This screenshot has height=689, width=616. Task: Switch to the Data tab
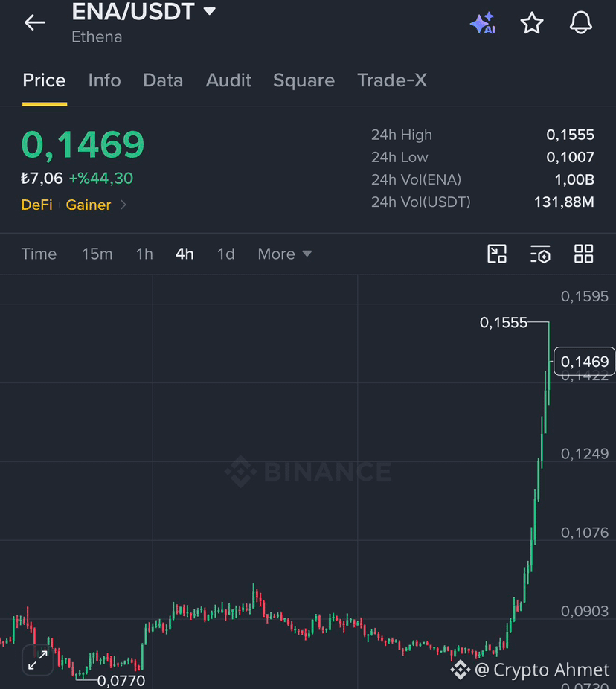163,80
